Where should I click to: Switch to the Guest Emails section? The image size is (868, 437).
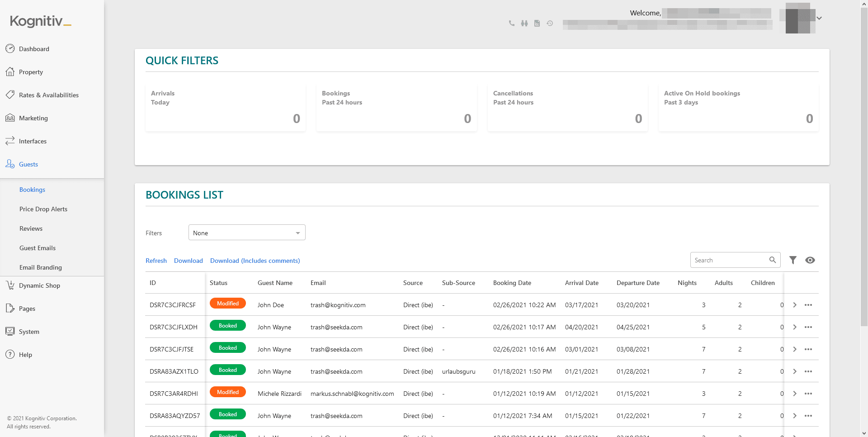38,247
